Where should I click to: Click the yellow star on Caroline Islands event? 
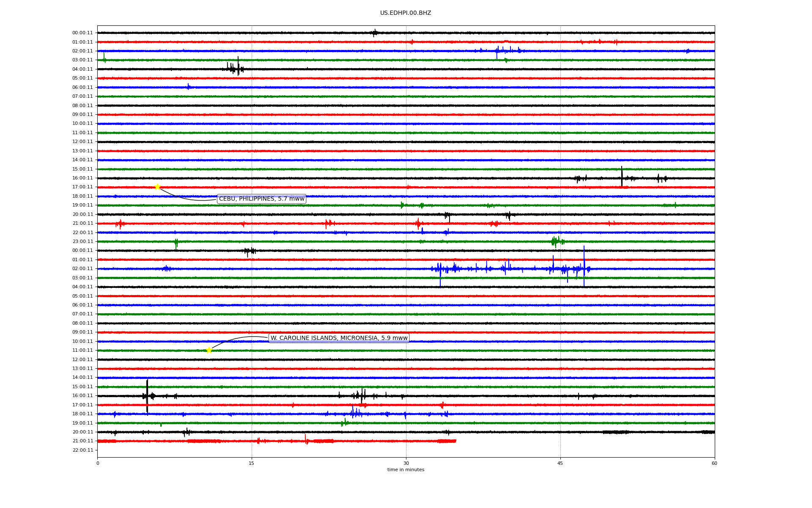(208, 350)
